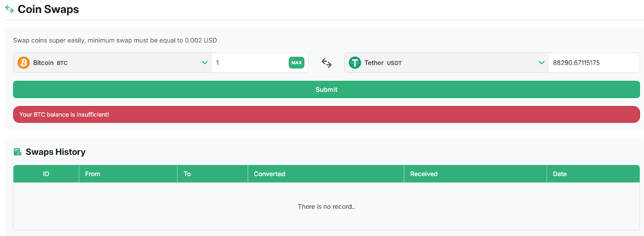Submit the coin swap
Viewport: 644px width, 236px height.
[326, 90]
